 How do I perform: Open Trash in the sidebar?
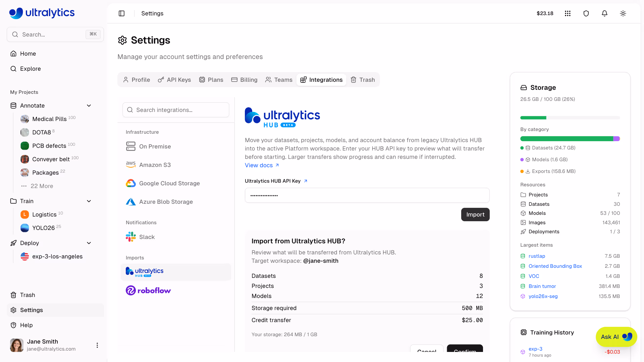55,295
